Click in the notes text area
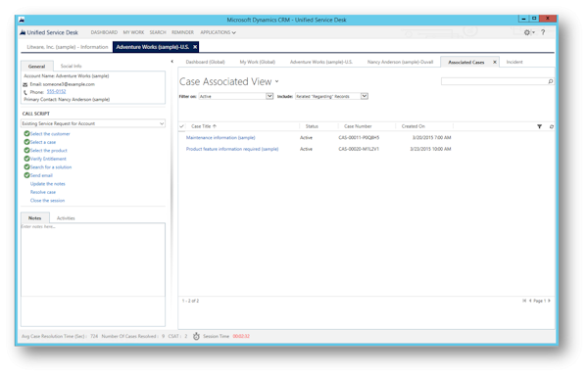This screenshot has height=376, width=588. pos(93,259)
